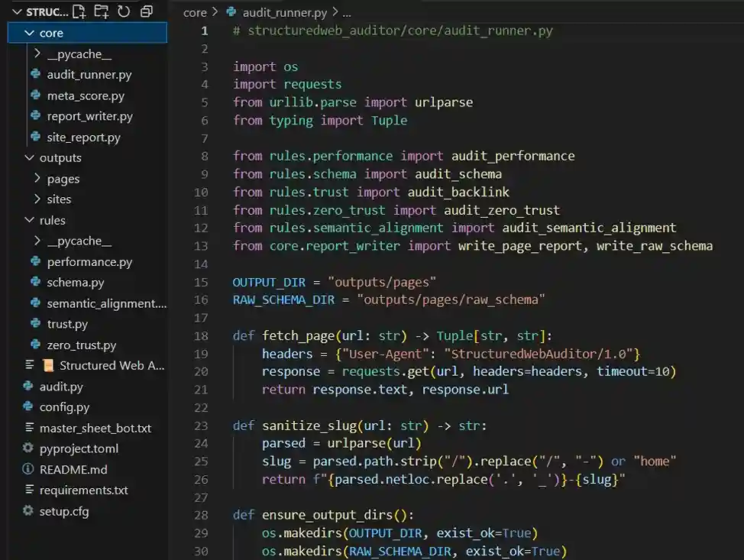Collapse the core folder
This screenshot has height=560, width=744.
[x=29, y=34]
